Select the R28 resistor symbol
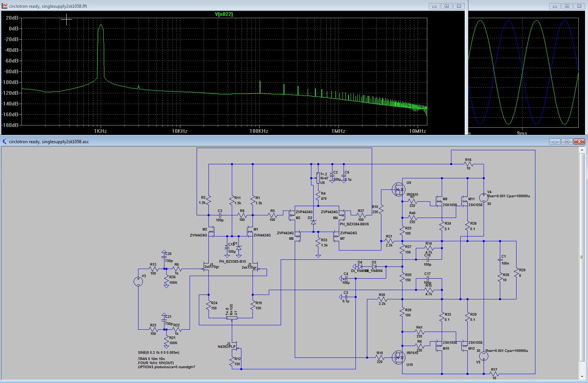588x383 pixels. click(x=500, y=276)
